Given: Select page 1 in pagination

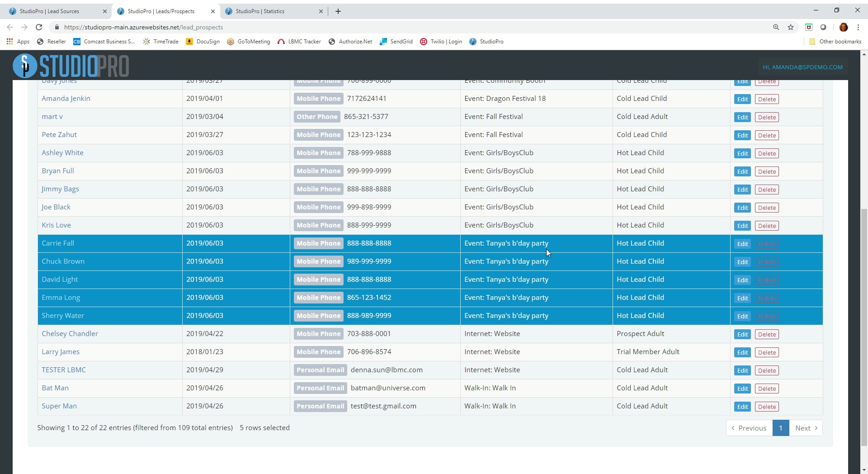Looking at the screenshot, I should coord(781,428).
